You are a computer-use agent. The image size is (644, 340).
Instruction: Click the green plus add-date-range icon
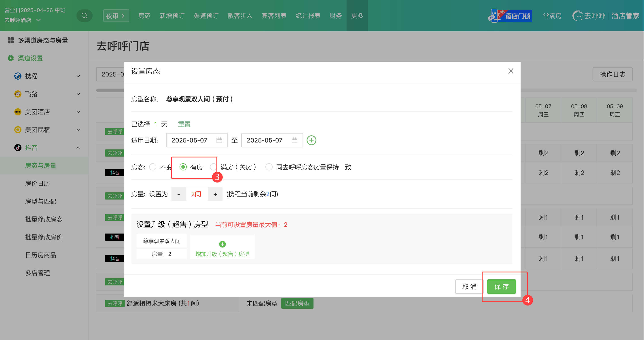point(311,140)
